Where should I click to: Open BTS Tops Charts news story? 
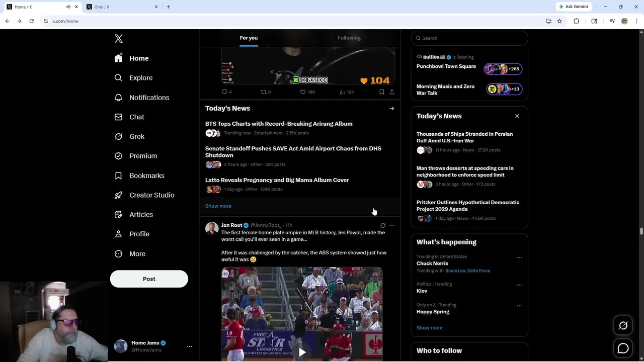[x=279, y=124]
